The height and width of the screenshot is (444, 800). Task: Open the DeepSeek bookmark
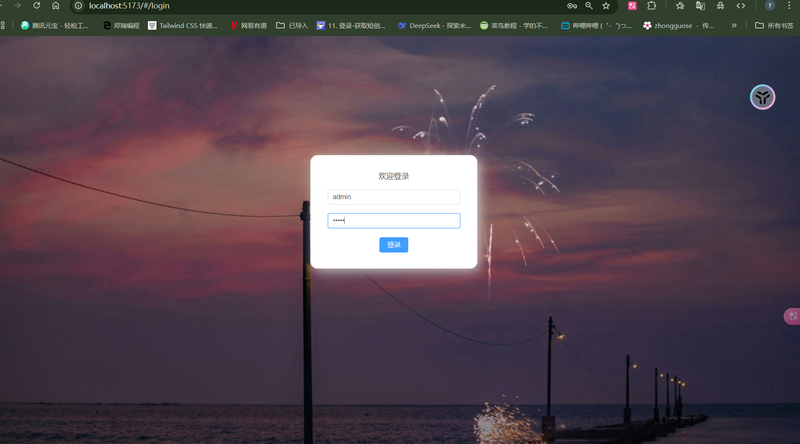coord(434,25)
